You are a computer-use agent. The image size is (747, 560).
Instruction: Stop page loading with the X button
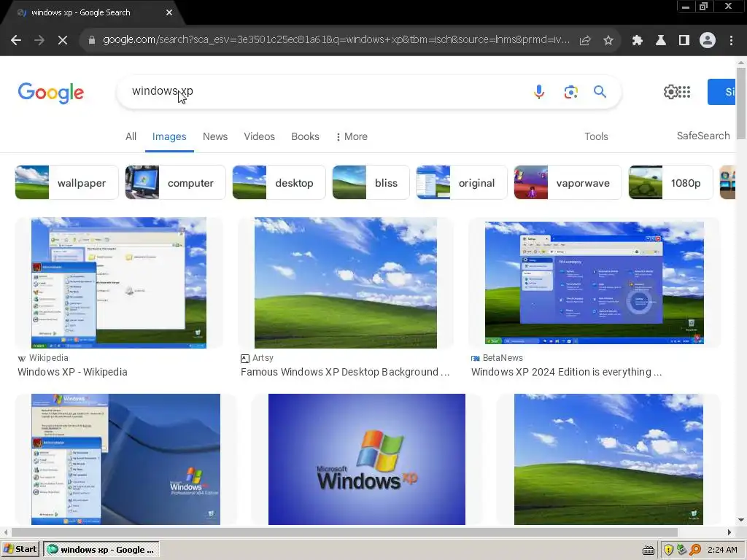point(63,40)
